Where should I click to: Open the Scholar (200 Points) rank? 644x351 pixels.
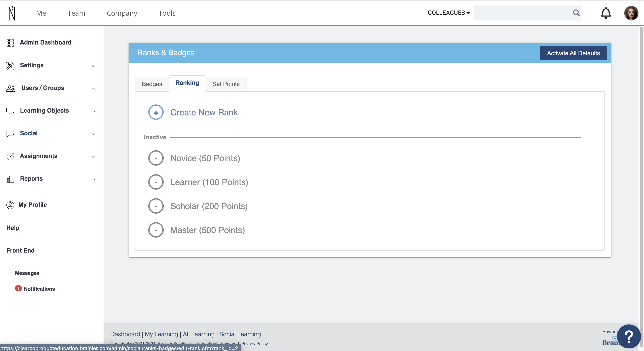[209, 206]
